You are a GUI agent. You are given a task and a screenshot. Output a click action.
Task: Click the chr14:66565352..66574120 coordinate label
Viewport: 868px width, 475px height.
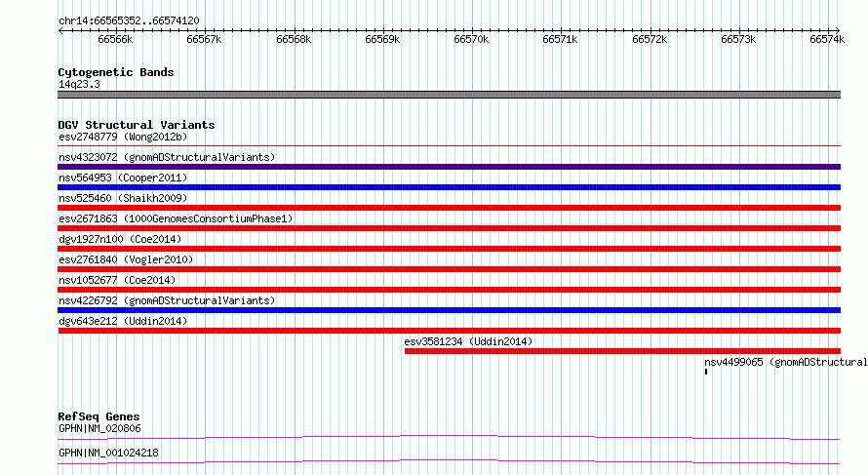(x=129, y=21)
